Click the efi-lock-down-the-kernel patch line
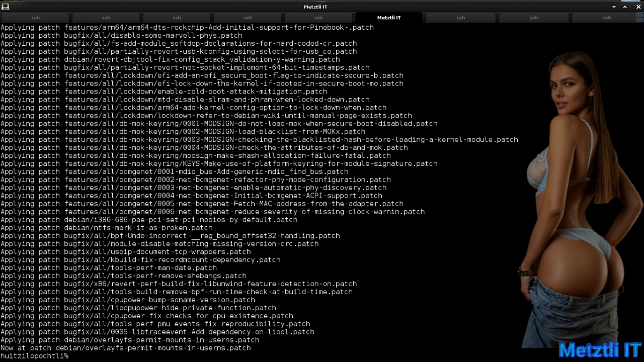The width and height of the screenshot is (644, 362). (x=202, y=83)
